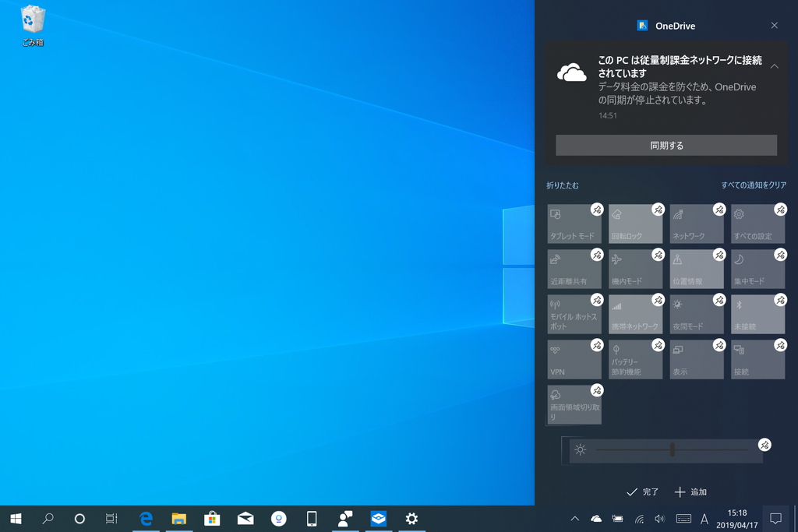Click the モバイル ホットスポット tile

click(x=574, y=315)
